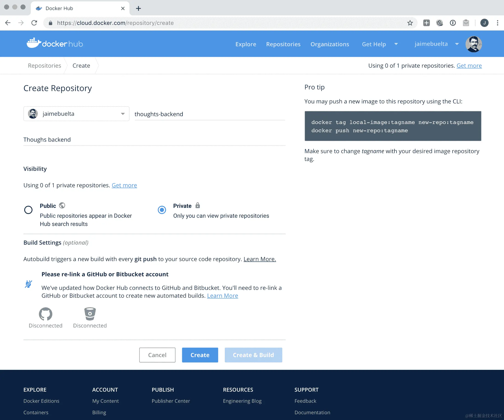Reload the page using refresh icon
Screen dimensions: 504x420
tap(34, 23)
